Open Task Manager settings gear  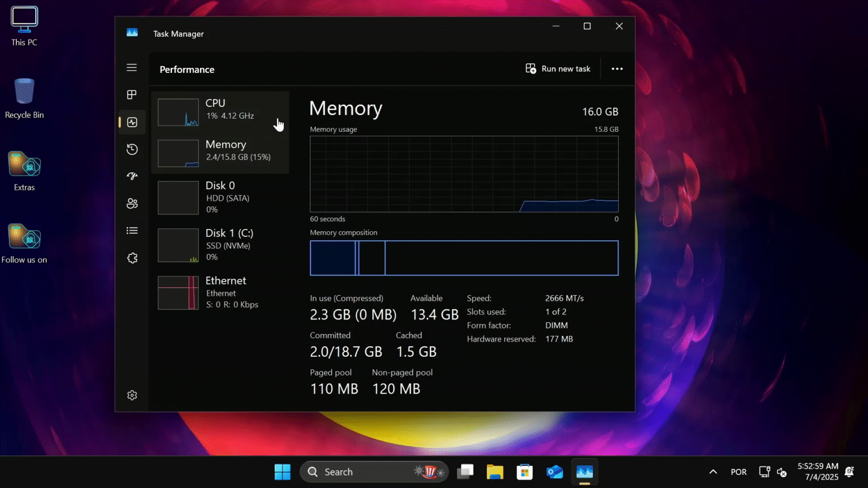point(132,395)
